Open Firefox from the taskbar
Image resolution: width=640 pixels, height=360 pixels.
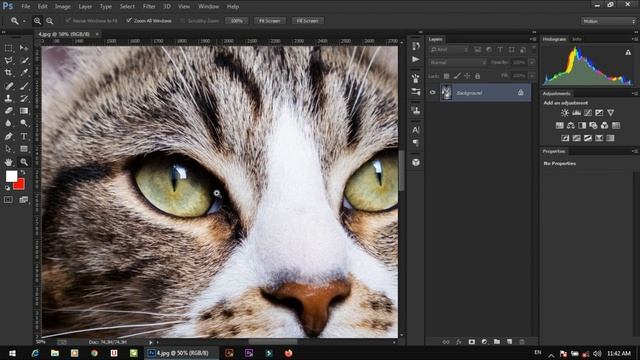coord(288,353)
